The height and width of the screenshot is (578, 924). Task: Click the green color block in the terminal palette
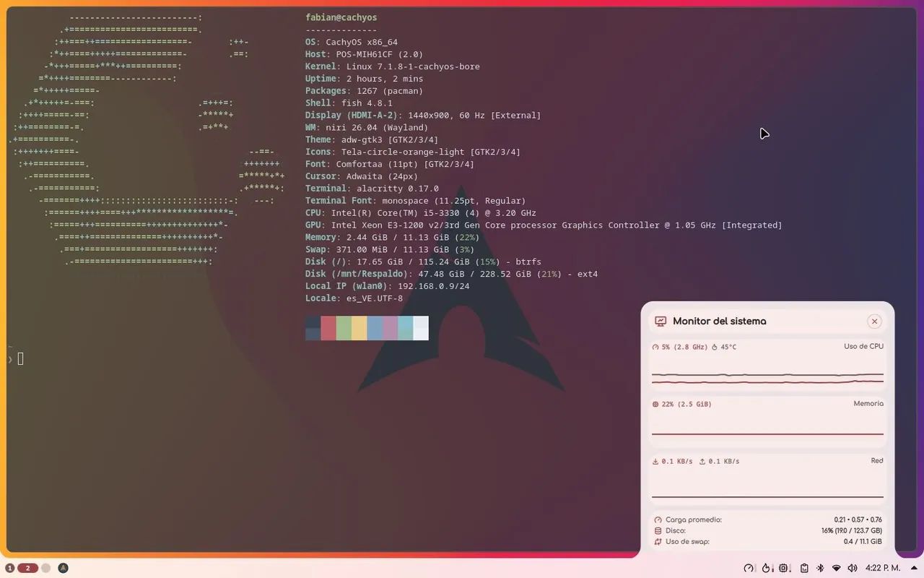click(x=344, y=328)
